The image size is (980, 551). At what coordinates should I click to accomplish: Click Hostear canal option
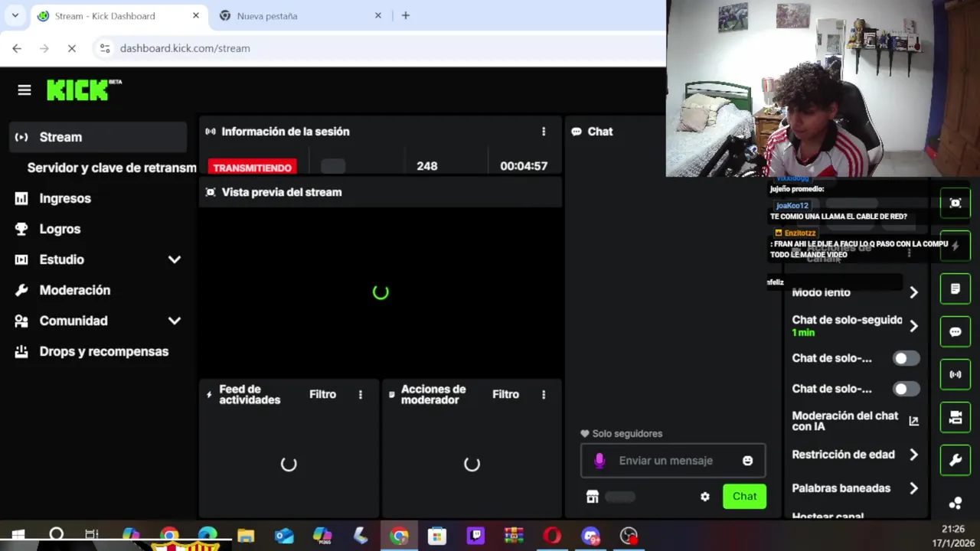tap(828, 517)
